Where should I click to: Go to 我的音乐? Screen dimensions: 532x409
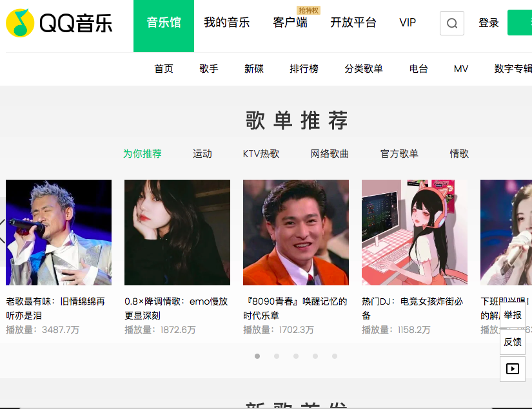click(x=226, y=23)
